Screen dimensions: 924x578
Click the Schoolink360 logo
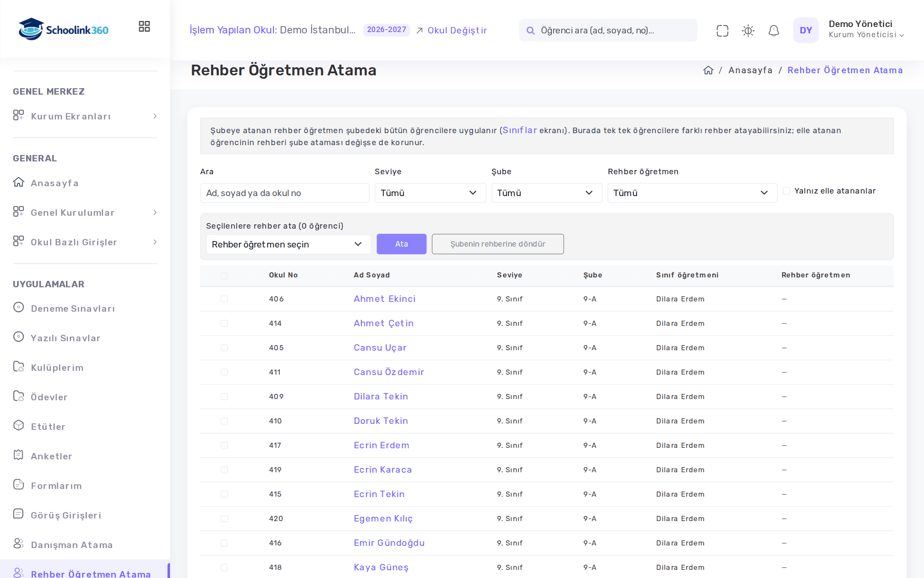point(63,29)
